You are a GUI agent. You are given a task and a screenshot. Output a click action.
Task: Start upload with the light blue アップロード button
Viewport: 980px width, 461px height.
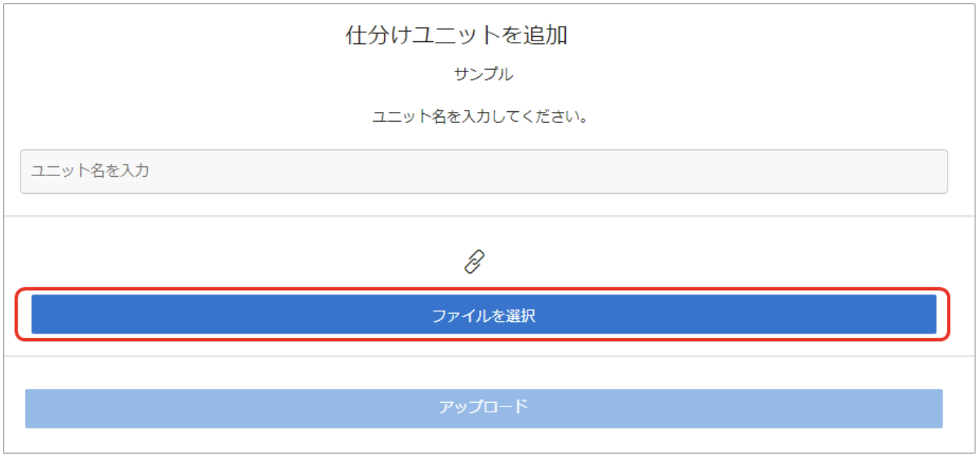[483, 408]
